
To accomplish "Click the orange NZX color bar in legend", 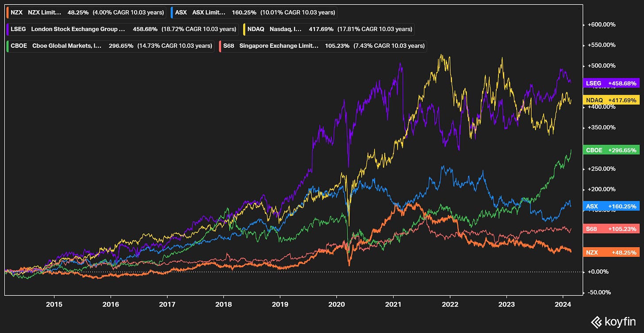I will 8,12.
